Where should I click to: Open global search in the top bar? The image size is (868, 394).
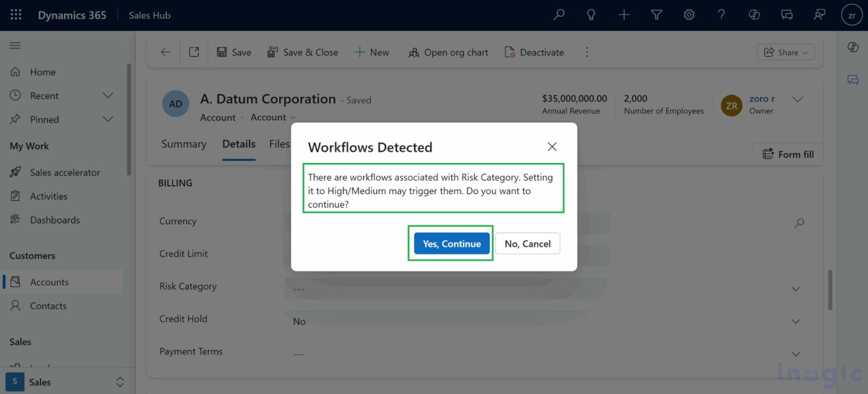(x=558, y=15)
